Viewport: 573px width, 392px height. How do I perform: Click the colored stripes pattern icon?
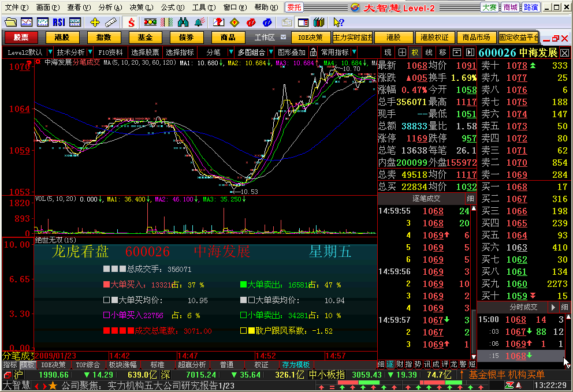pyautogui.click(x=166, y=23)
